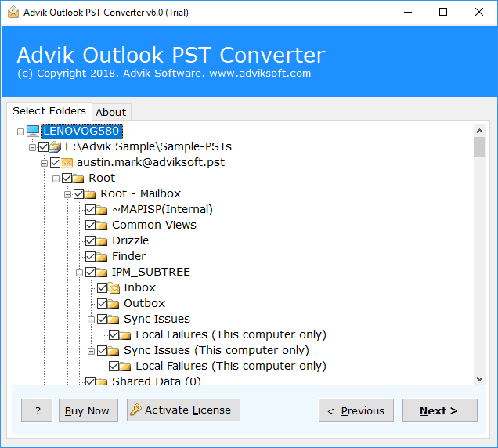This screenshot has width=498, height=448.
Task: Uncheck the E:\Advik Sample\Sample-PSTs checkbox
Action: coord(44,146)
